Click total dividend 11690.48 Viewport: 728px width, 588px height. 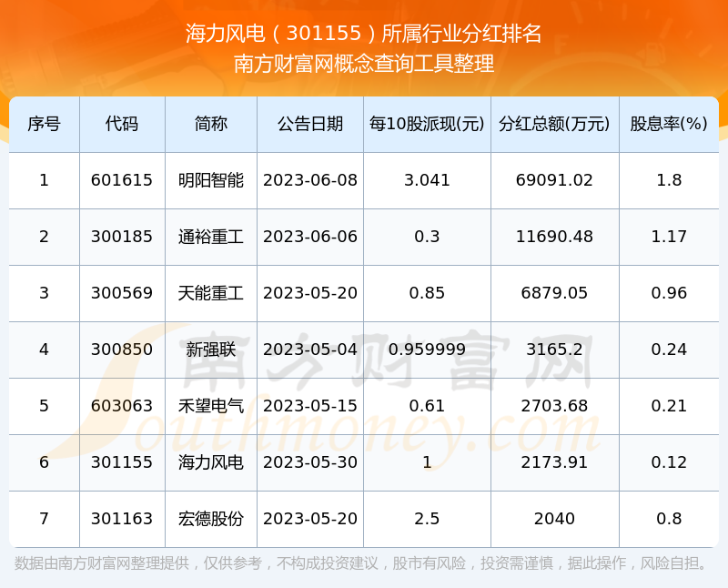coord(554,237)
